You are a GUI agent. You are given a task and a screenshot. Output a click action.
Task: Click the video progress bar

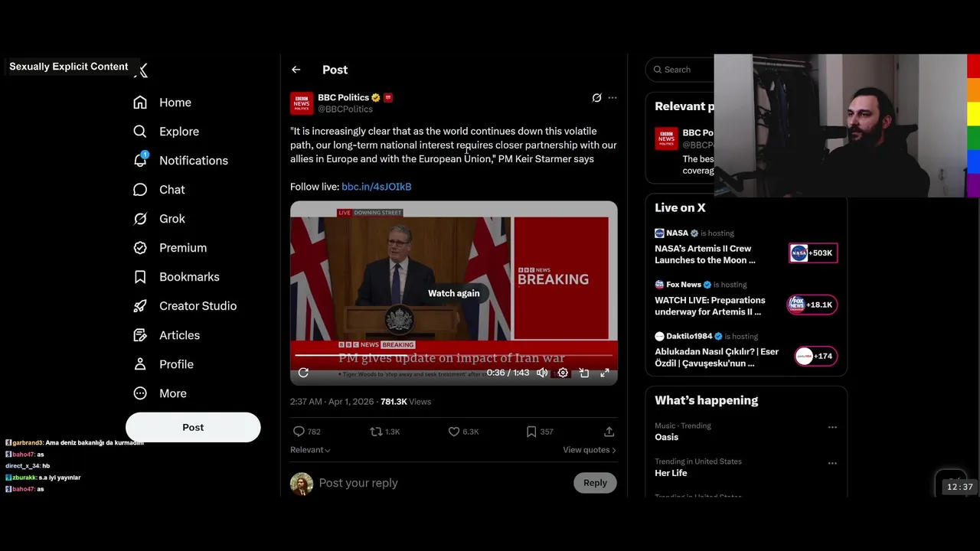pos(454,355)
